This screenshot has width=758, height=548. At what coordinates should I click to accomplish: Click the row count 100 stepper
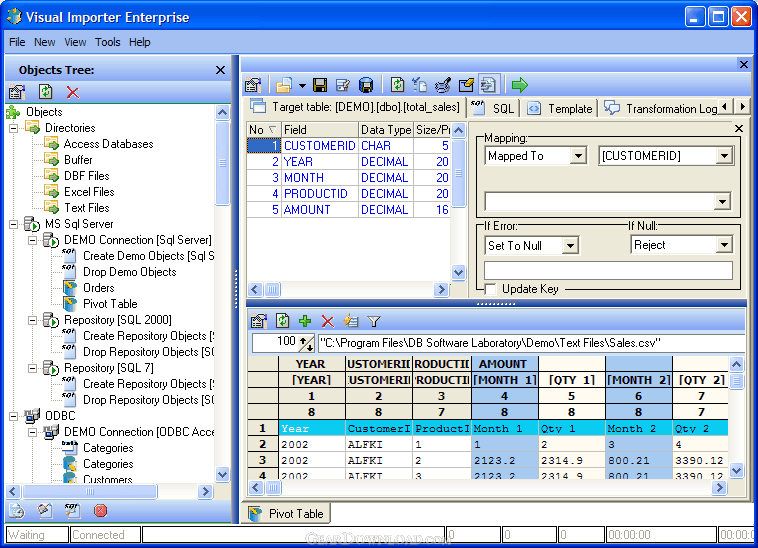306,343
